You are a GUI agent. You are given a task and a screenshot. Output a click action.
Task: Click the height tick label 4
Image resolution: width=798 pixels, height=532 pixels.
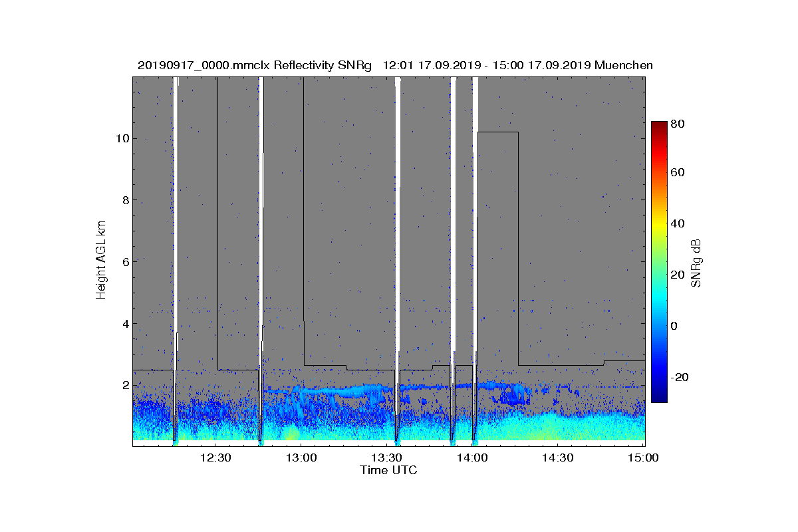click(x=124, y=324)
